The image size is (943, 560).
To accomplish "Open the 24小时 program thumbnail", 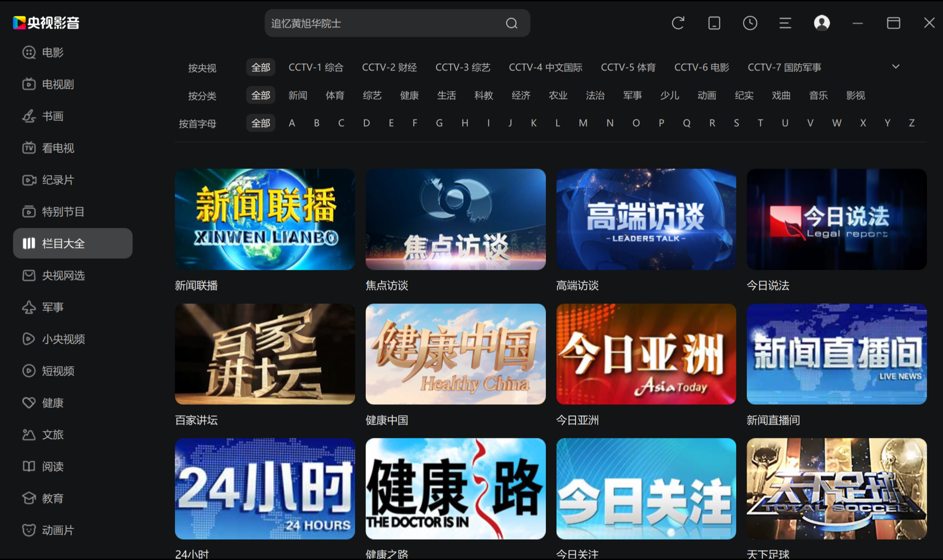I will 265,489.
